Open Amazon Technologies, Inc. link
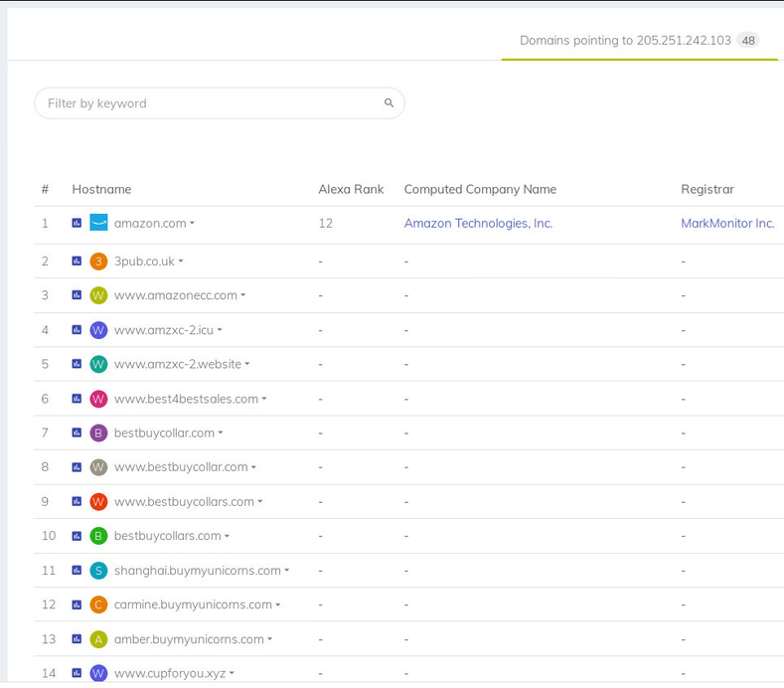Image resolution: width=784 pixels, height=688 pixels. [479, 223]
